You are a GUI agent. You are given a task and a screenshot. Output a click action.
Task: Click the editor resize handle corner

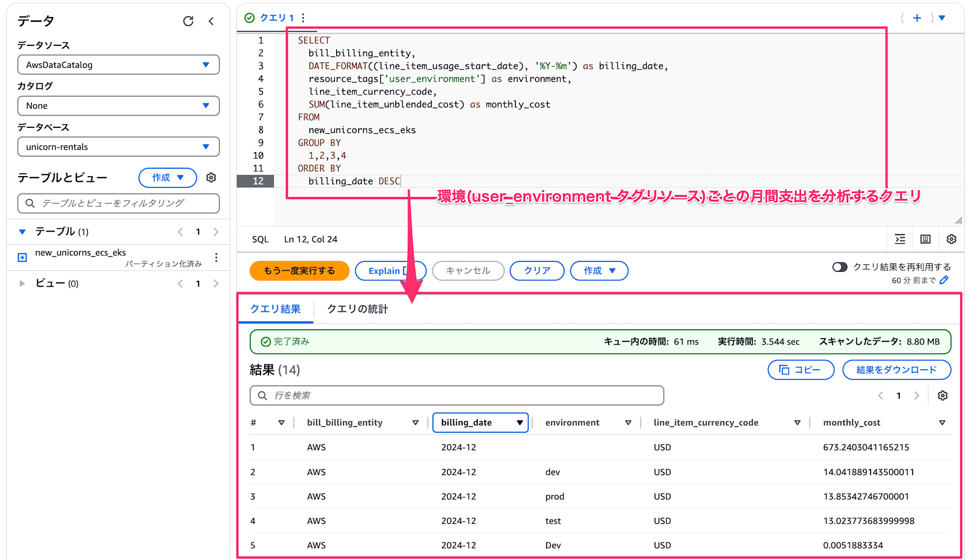(958, 220)
